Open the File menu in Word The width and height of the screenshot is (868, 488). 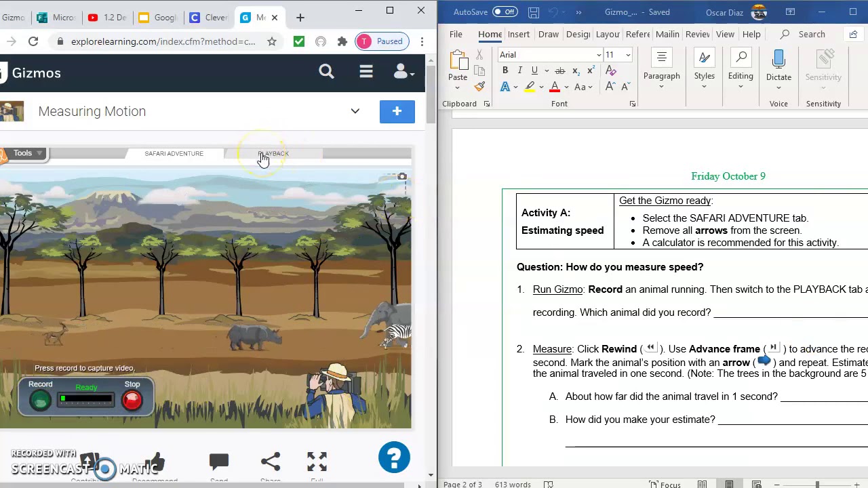(x=456, y=34)
